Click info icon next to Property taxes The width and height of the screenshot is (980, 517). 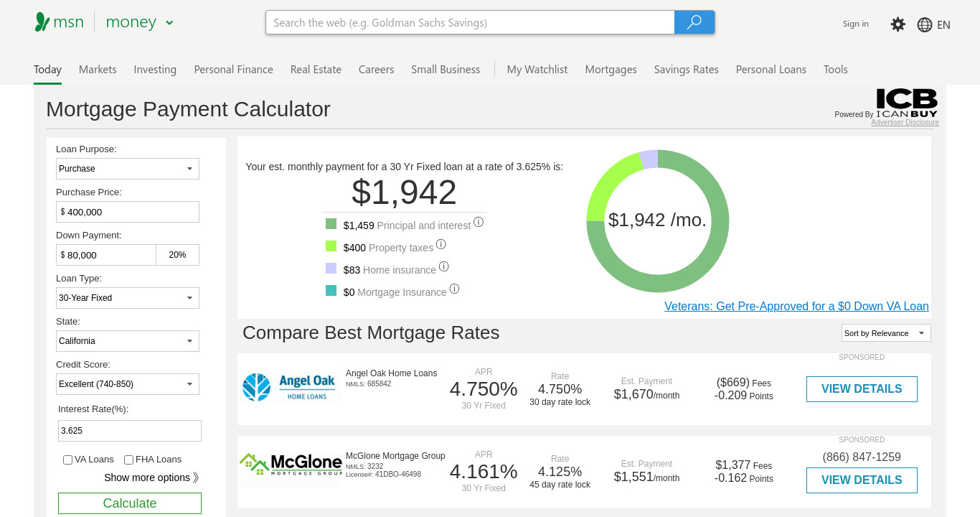click(x=441, y=244)
